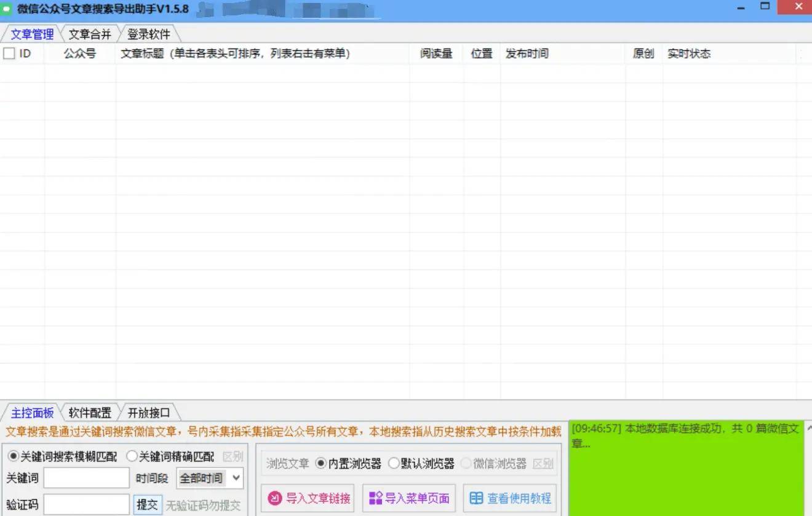Select 内置浏览器 radio option
This screenshot has width=812, height=516.
coord(320,464)
